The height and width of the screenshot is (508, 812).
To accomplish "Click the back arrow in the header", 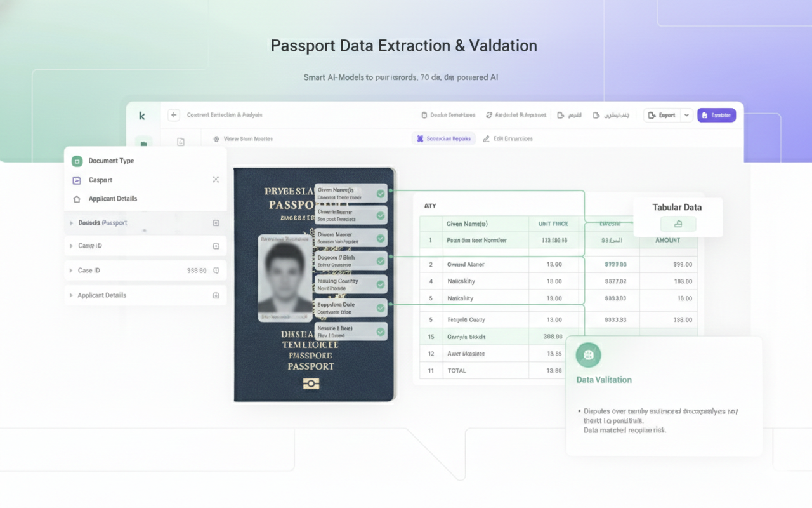I will (174, 115).
